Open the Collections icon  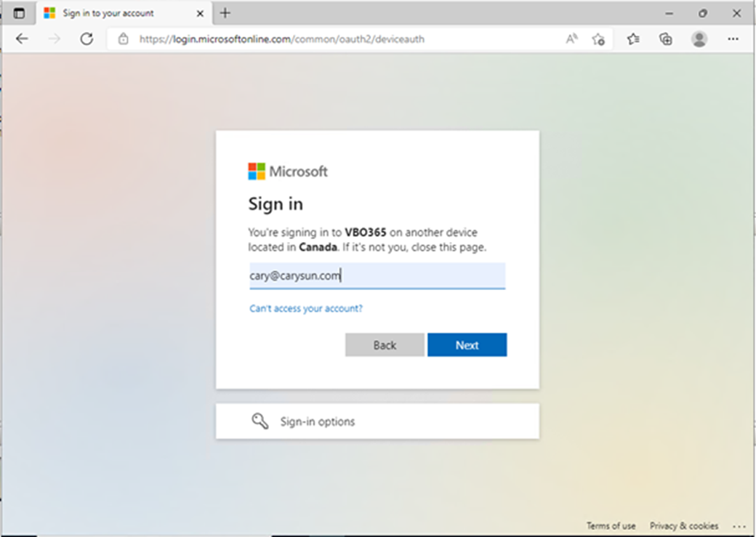tap(666, 39)
